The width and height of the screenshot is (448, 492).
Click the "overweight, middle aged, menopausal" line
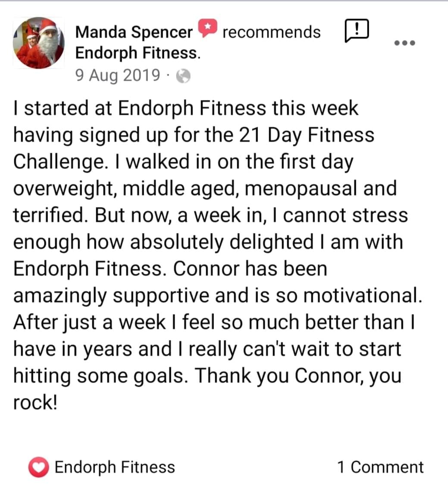(x=205, y=189)
